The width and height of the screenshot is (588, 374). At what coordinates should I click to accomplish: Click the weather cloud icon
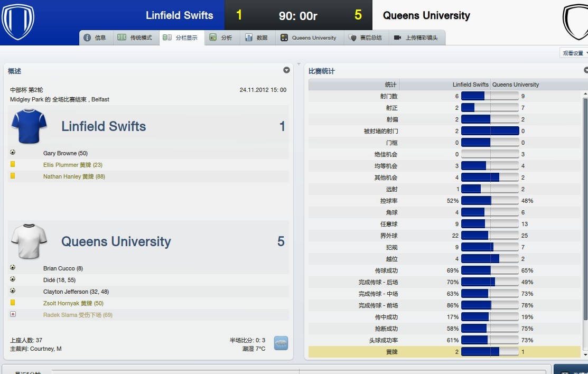(x=281, y=343)
